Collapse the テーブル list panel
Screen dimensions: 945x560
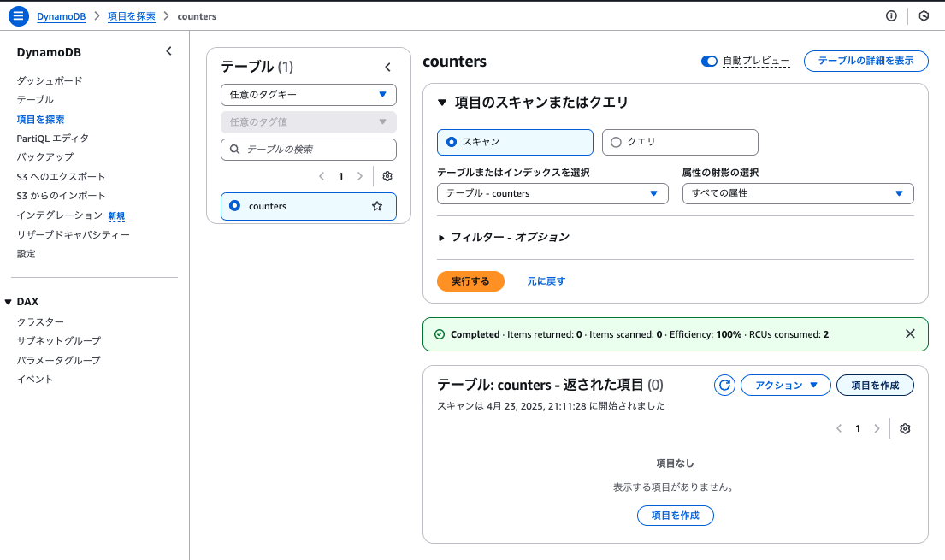tap(387, 67)
